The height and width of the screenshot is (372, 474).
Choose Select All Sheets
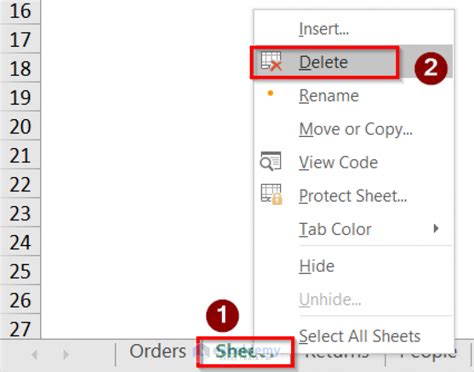pos(359,336)
